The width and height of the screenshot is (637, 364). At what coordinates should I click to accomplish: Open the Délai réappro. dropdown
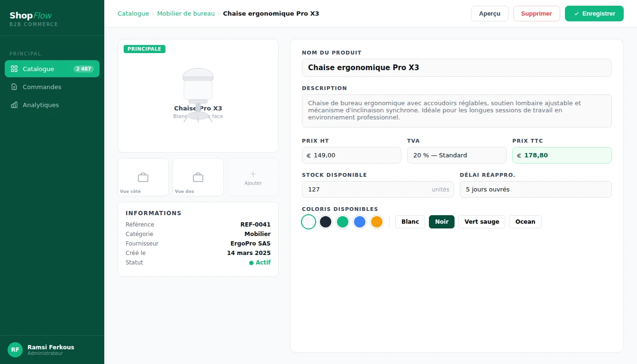(x=536, y=190)
